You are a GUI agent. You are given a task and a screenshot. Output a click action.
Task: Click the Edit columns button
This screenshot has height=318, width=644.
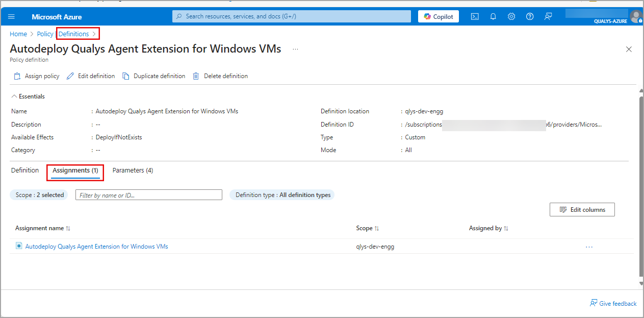(582, 210)
